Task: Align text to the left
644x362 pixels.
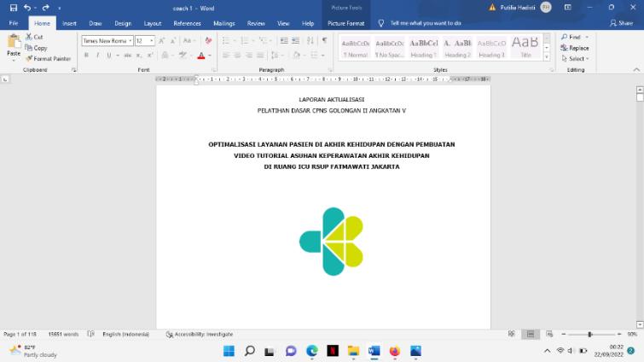Action: (226, 55)
